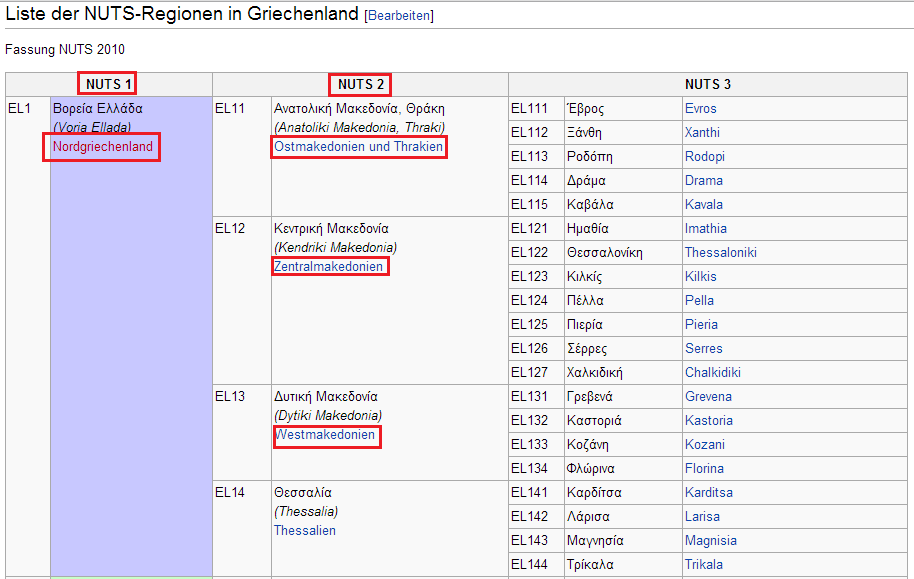Click the Fassung NUTS 2010 text
This screenshot has height=579, width=914.
tap(65, 50)
